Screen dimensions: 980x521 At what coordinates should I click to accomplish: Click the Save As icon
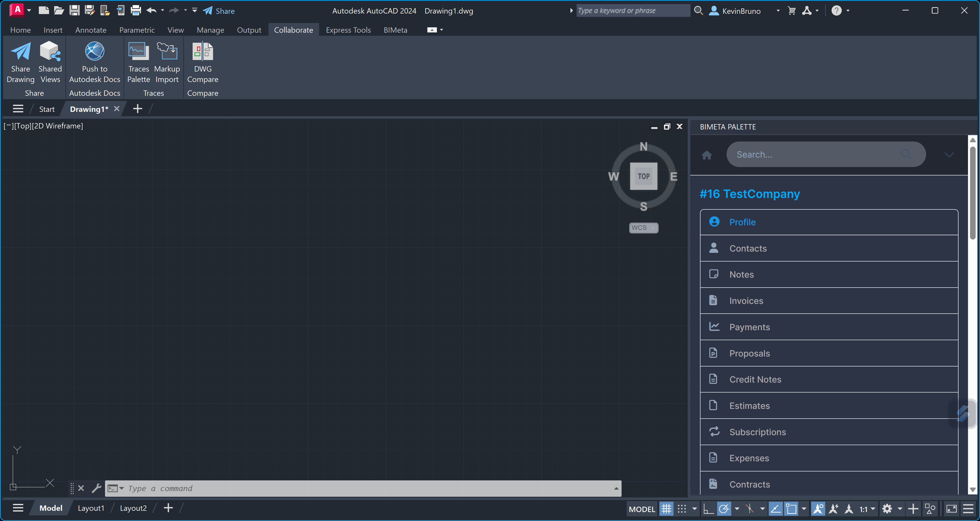coord(90,10)
